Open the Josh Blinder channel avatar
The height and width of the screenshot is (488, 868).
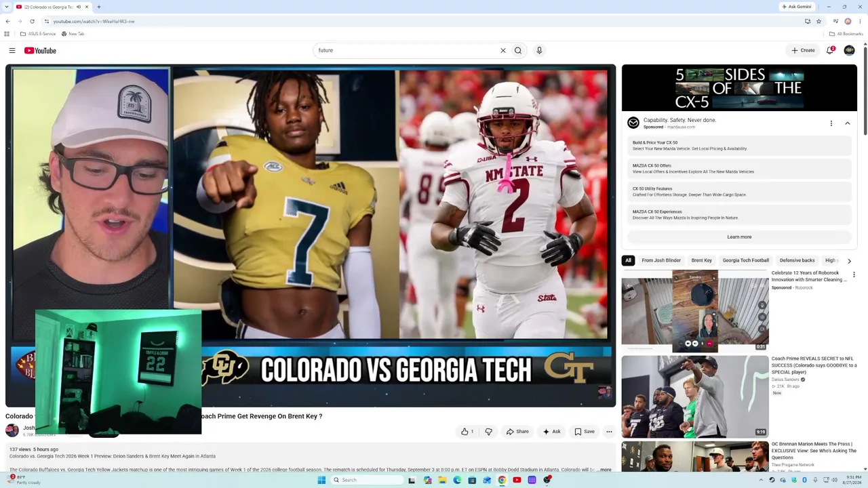coord(12,430)
